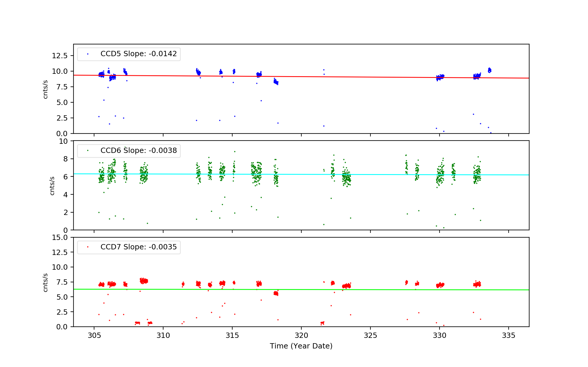Click the 320 x-axis tick label
The width and height of the screenshot is (588, 367).
[x=301, y=336]
